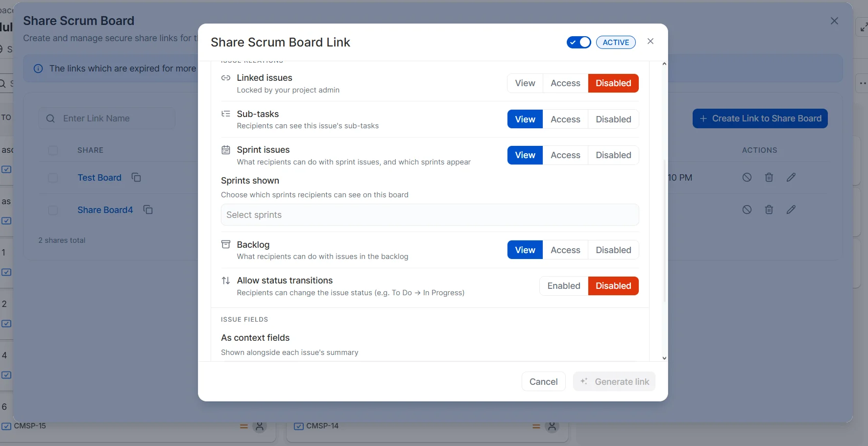Enable Allow status transitions
Image resolution: width=868 pixels, height=446 pixels.
coord(564,286)
